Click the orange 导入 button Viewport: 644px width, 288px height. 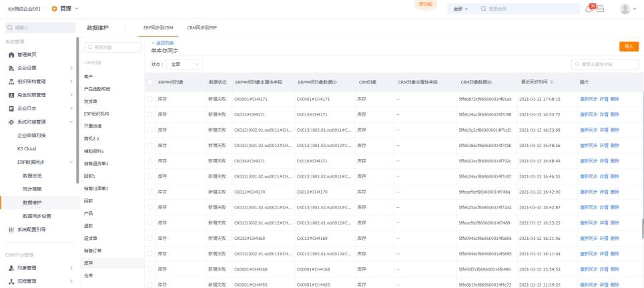[x=629, y=47]
